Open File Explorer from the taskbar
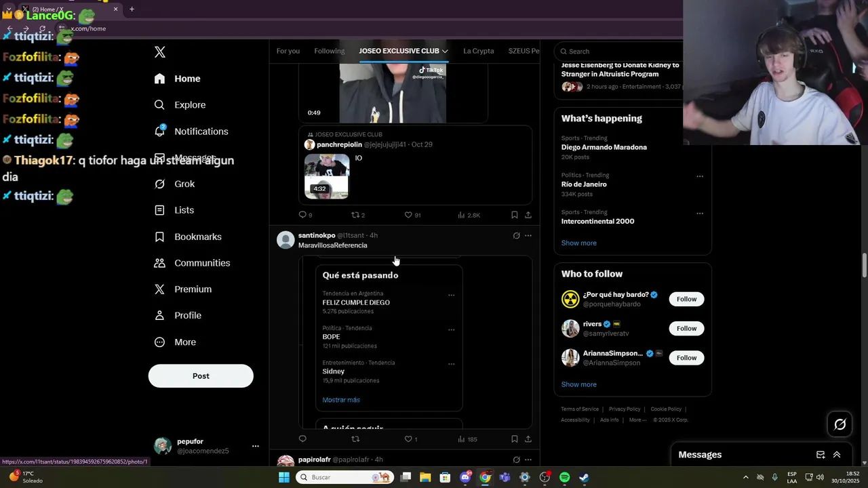 pyautogui.click(x=425, y=477)
